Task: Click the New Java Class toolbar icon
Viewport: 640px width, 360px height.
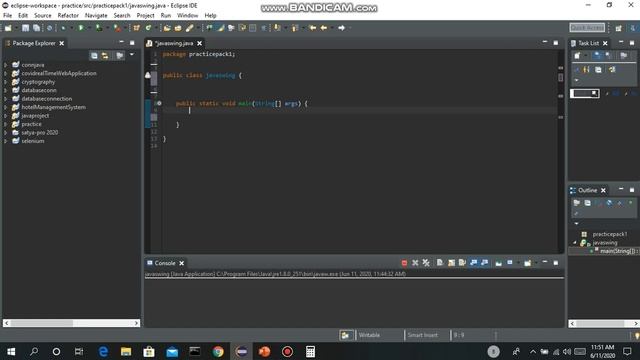Action: 148,28
